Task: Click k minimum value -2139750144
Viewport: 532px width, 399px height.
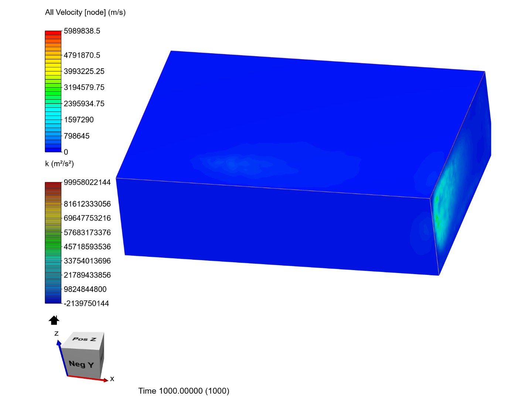Action: [x=86, y=303]
